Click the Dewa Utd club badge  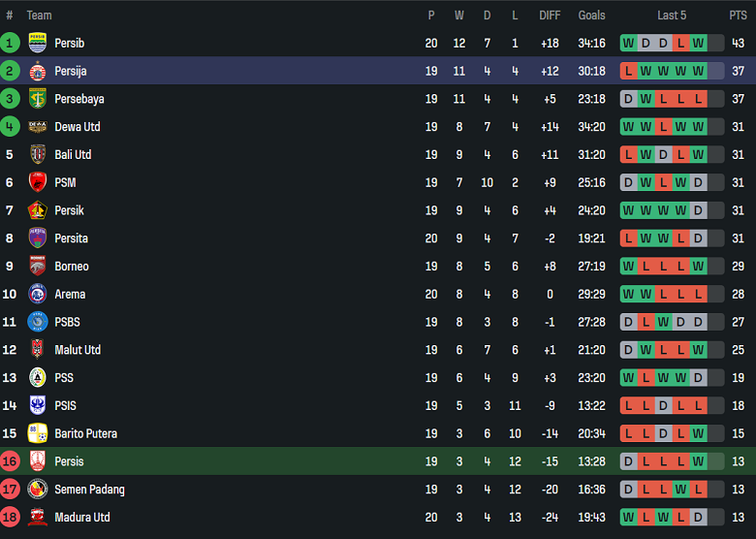pyautogui.click(x=38, y=127)
